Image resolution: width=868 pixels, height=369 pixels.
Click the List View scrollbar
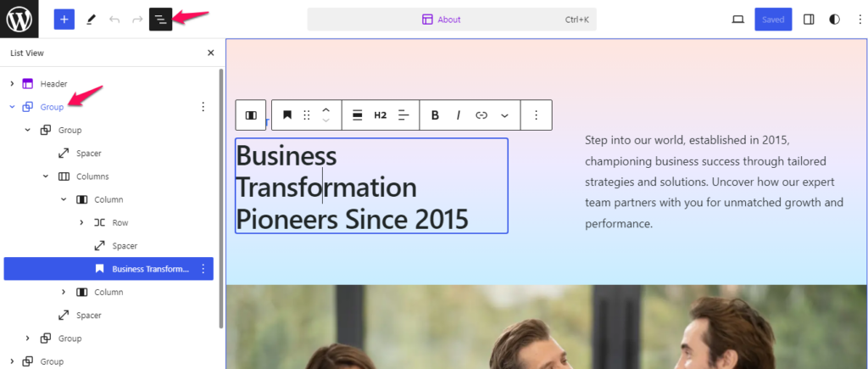pos(221,198)
